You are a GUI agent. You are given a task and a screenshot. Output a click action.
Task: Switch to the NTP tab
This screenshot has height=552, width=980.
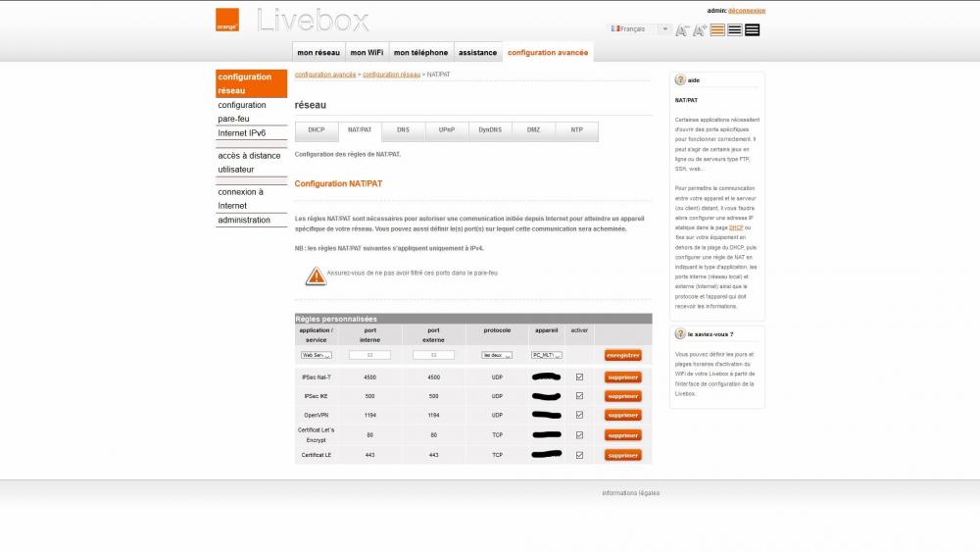pyautogui.click(x=577, y=130)
